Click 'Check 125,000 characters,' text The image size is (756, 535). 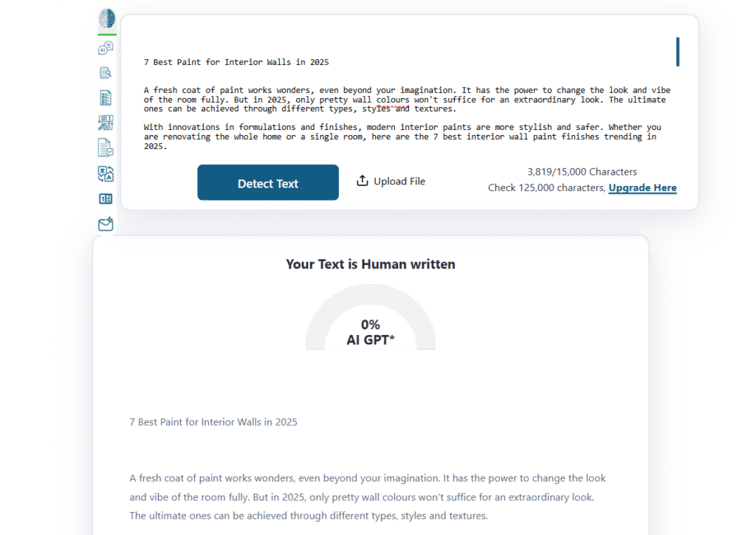click(547, 188)
